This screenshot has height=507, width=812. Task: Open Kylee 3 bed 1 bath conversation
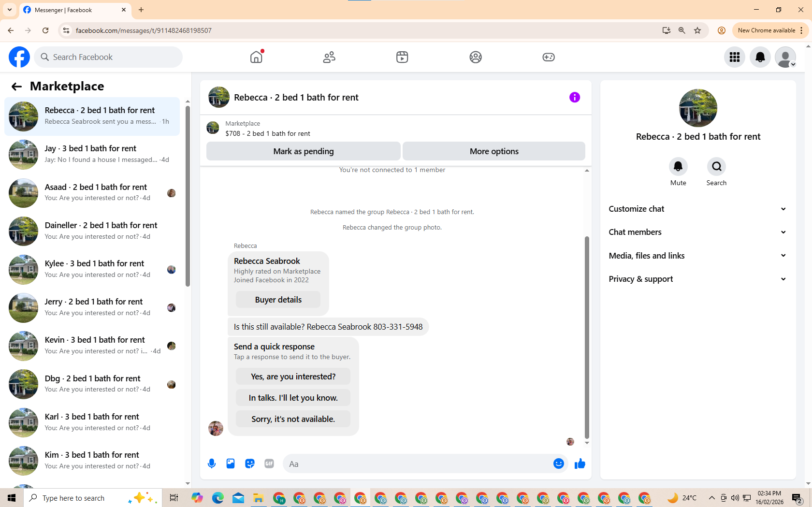[92, 269]
